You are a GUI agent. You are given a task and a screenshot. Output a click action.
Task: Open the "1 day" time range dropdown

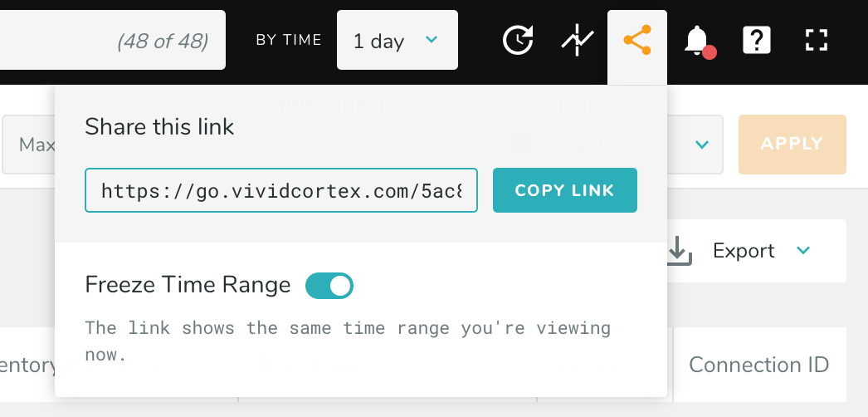click(x=397, y=41)
